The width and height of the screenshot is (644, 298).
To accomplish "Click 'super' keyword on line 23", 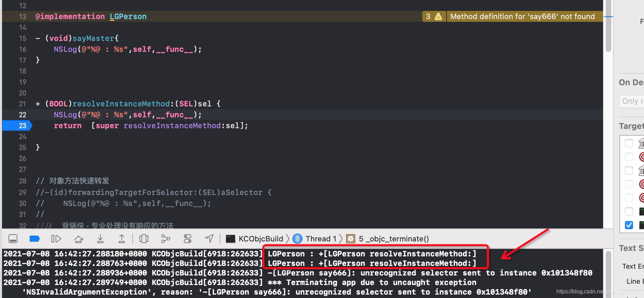I will pos(107,125).
